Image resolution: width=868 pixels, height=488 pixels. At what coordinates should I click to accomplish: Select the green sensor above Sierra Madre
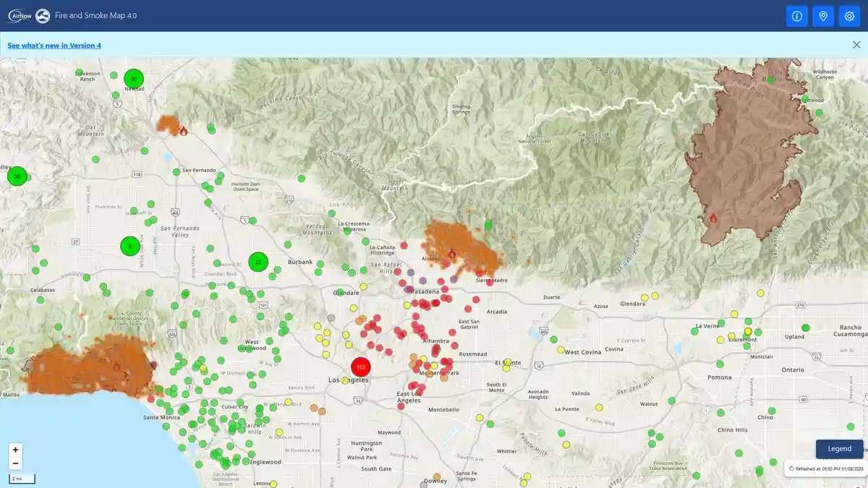[x=487, y=226]
